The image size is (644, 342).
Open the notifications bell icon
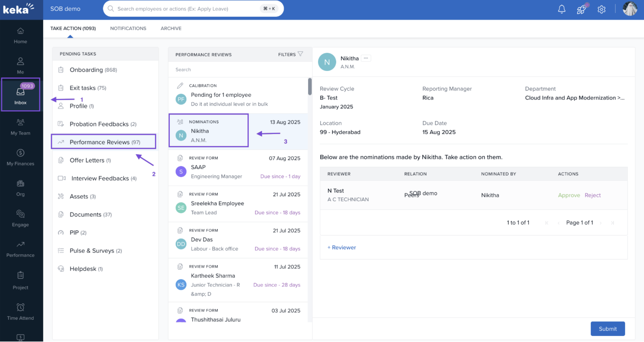tap(562, 9)
